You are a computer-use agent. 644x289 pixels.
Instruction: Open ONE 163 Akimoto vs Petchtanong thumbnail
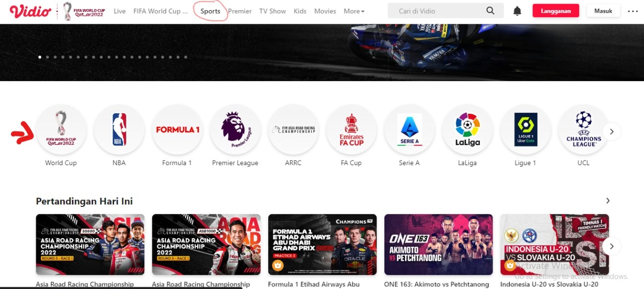click(x=438, y=244)
